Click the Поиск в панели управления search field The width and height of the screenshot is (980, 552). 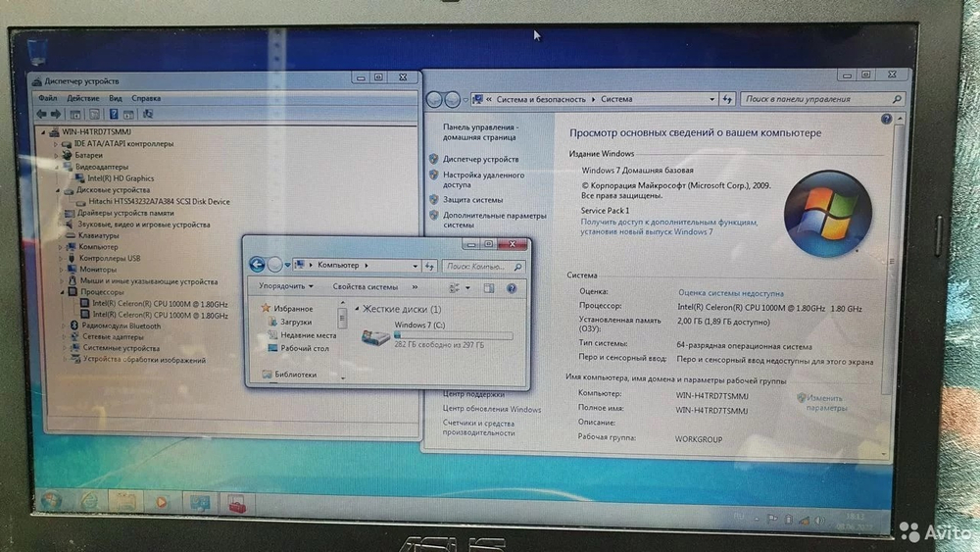tap(822, 99)
